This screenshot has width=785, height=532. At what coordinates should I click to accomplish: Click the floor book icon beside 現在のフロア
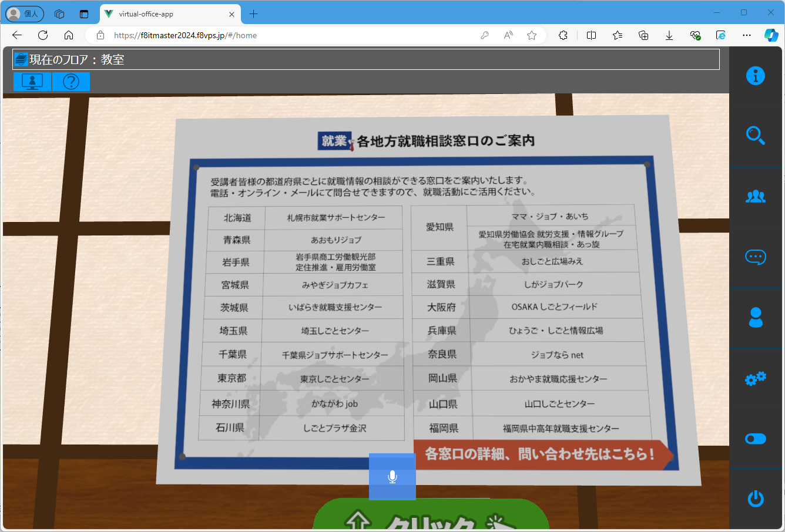click(21, 59)
